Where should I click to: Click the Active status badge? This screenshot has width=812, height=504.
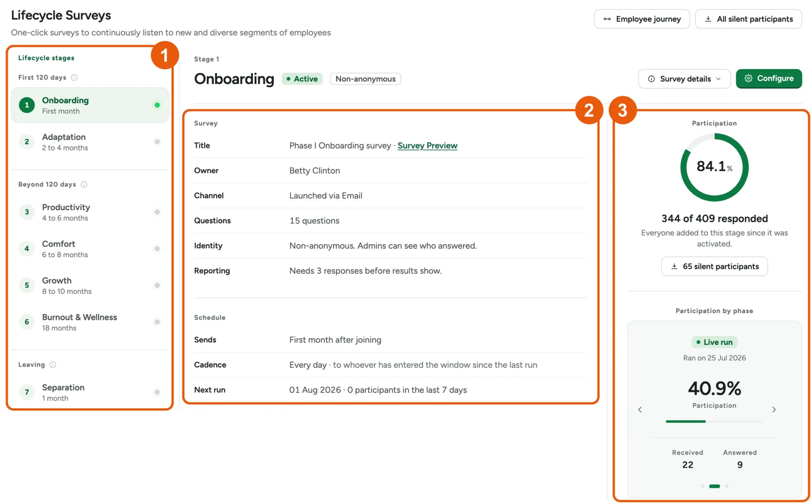coord(302,79)
